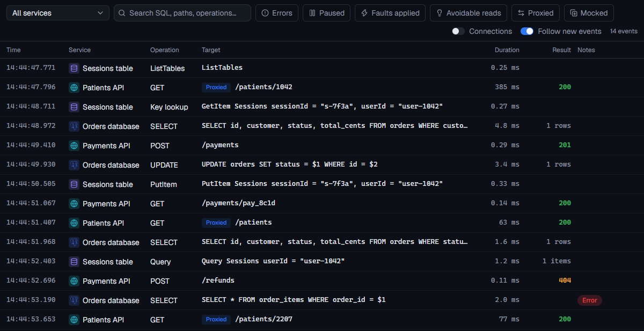Select the Key lookup operation text

169,107
